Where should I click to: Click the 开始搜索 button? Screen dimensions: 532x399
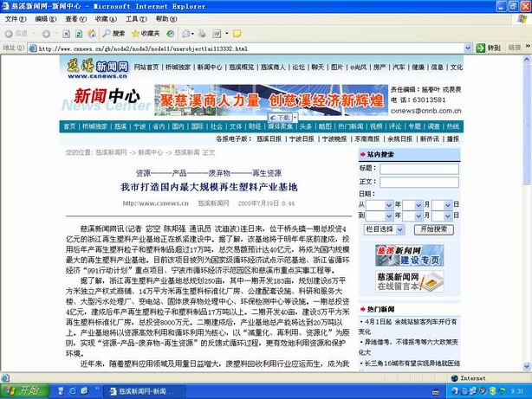pyautogui.click(x=436, y=229)
